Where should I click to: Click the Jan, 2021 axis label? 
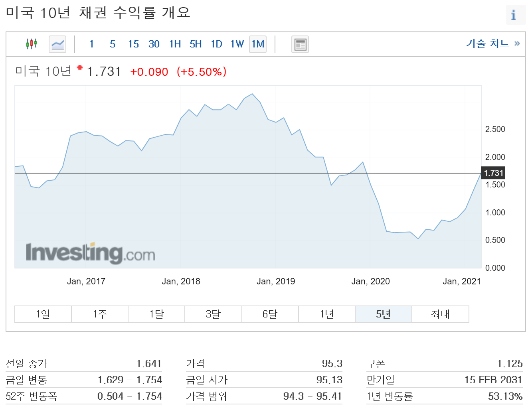tap(462, 281)
